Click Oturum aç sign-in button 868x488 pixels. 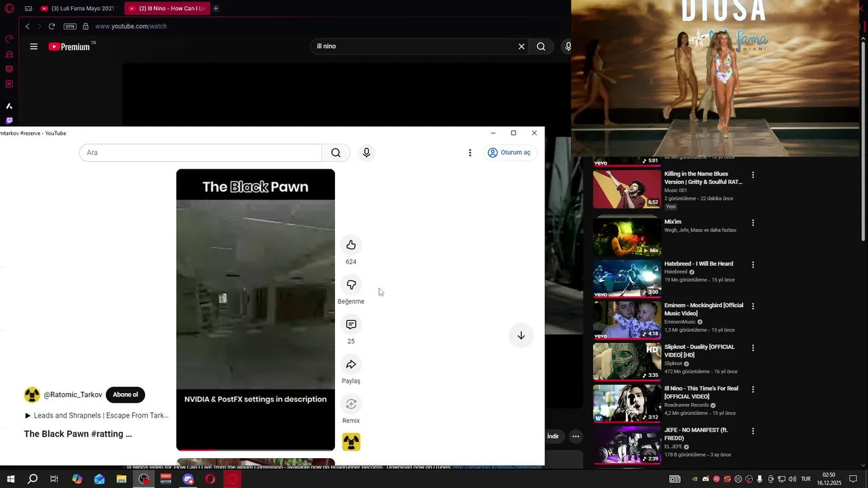tap(509, 152)
